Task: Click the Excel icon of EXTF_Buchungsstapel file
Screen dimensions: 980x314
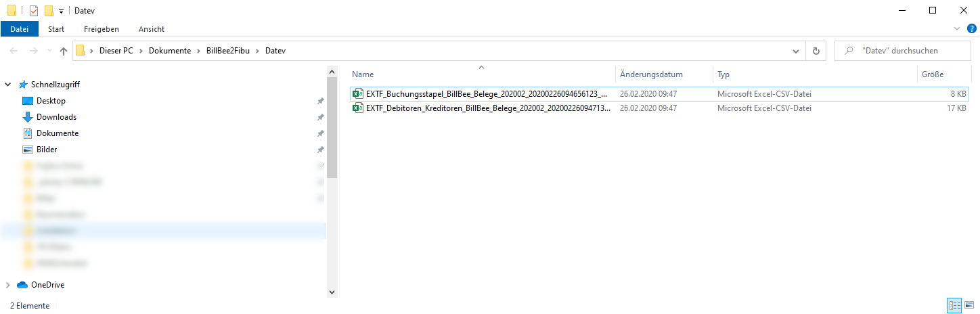Action: [358, 95]
